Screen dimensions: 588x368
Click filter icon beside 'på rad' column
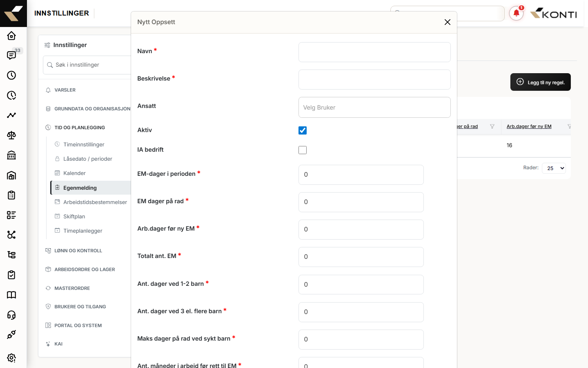click(x=492, y=126)
